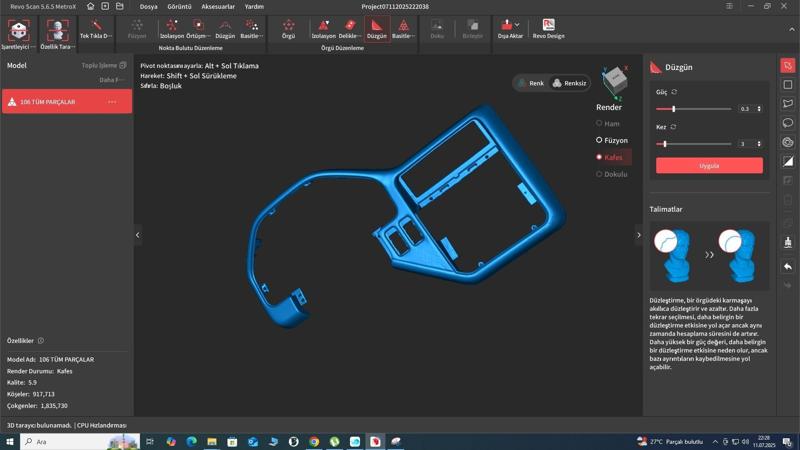Click the new project icon in title bar

click(105, 6)
